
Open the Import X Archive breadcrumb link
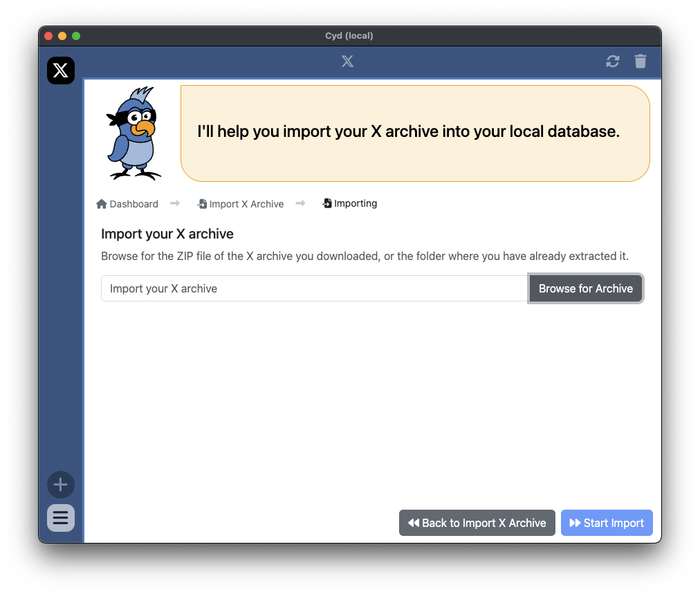click(246, 204)
